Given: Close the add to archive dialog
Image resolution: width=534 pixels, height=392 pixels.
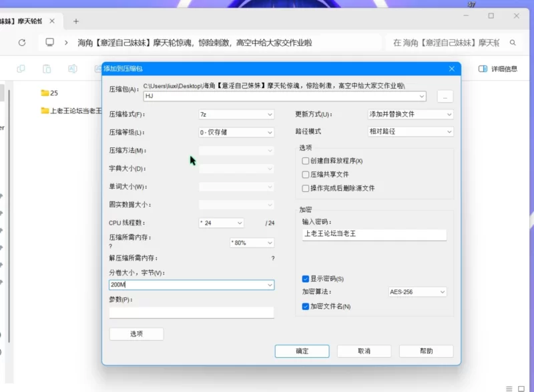Looking at the screenshot, I should coord(452,69).
